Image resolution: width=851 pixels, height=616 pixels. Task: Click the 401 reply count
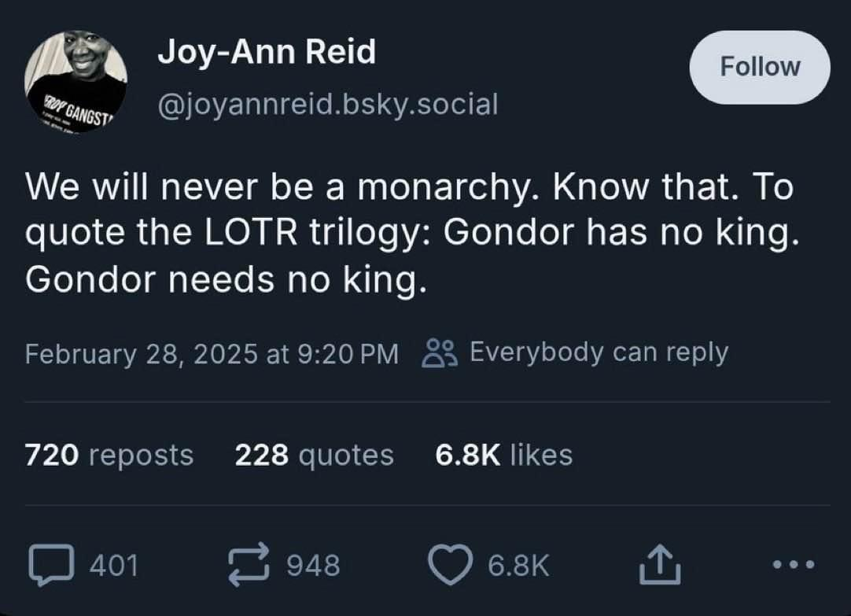pyautogui.click(x=114, y=565)
